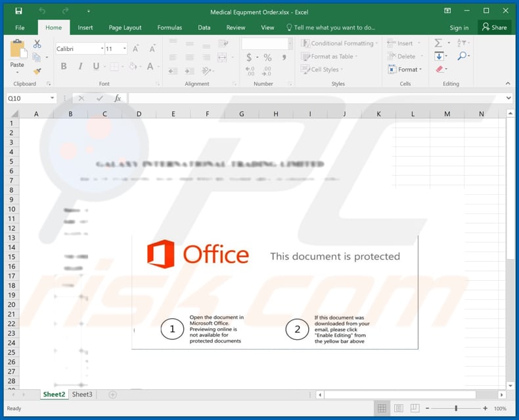Click the Redo arrow icon
Screen dimensions: 519x420
pyautogui.click(x=65, y=11)
